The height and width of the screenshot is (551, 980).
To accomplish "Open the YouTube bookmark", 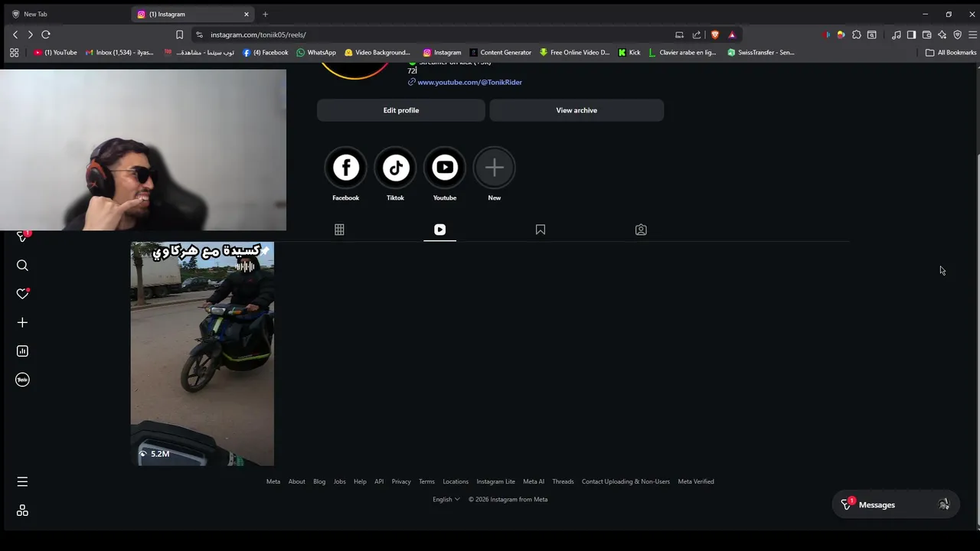I will [x=56, y=53].
